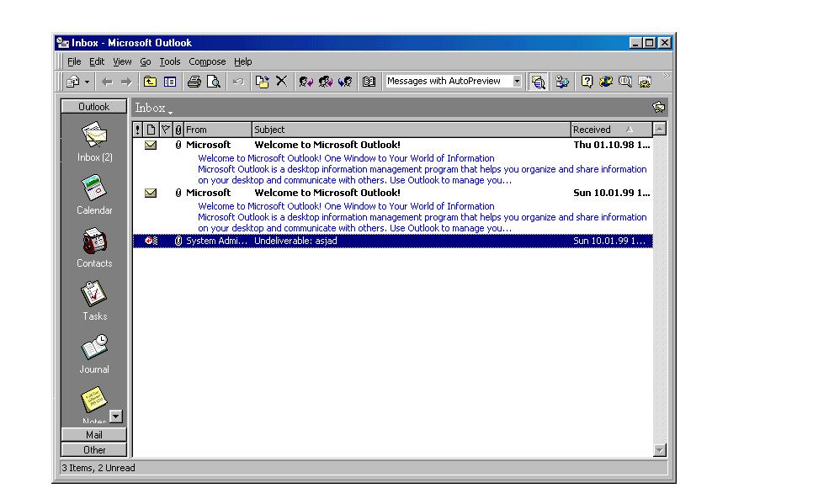Open the File menu

pos(74,61)
